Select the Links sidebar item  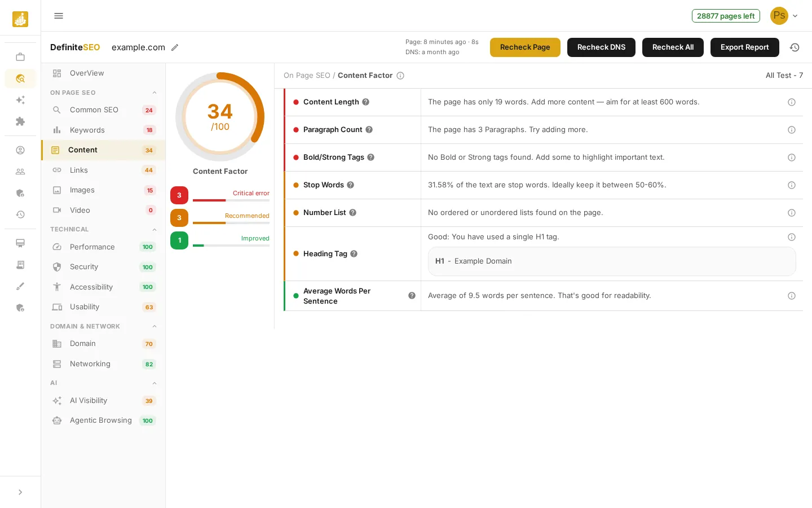[104, 170]
